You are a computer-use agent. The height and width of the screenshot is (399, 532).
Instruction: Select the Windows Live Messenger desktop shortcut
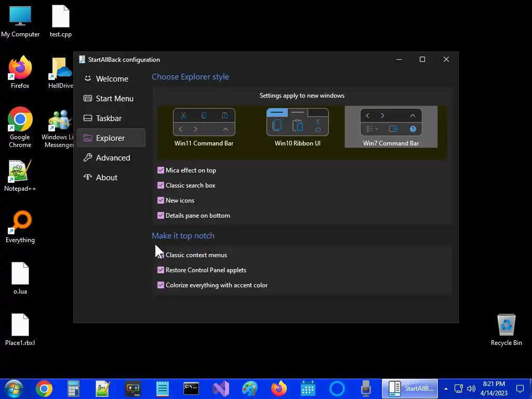tap(58, 129)
